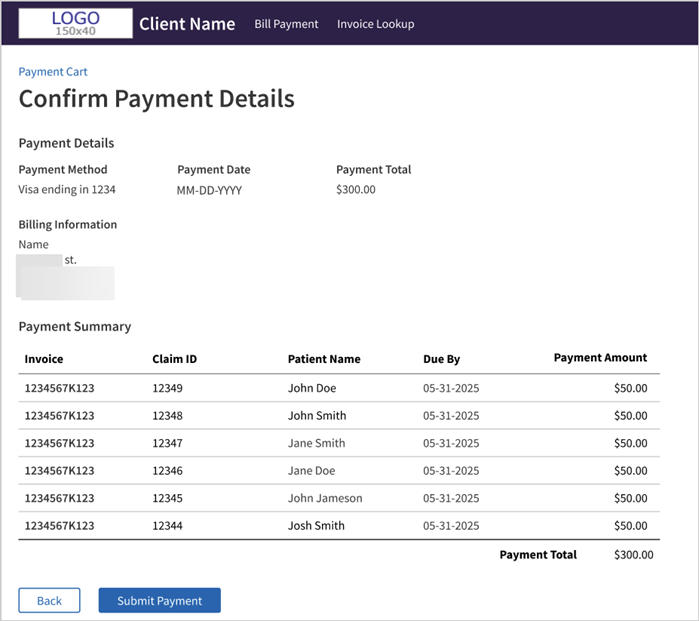Select claim ID 12344 cell

pos(168,526)
